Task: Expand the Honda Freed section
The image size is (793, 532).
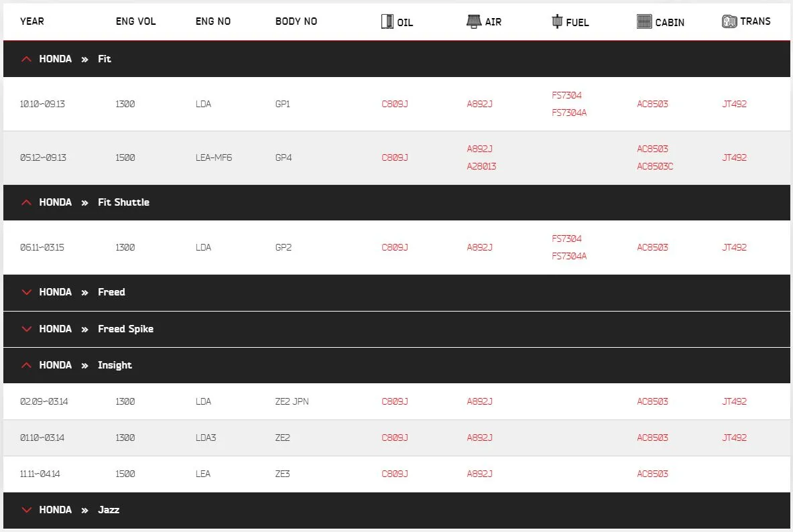Action: (27, 292)
